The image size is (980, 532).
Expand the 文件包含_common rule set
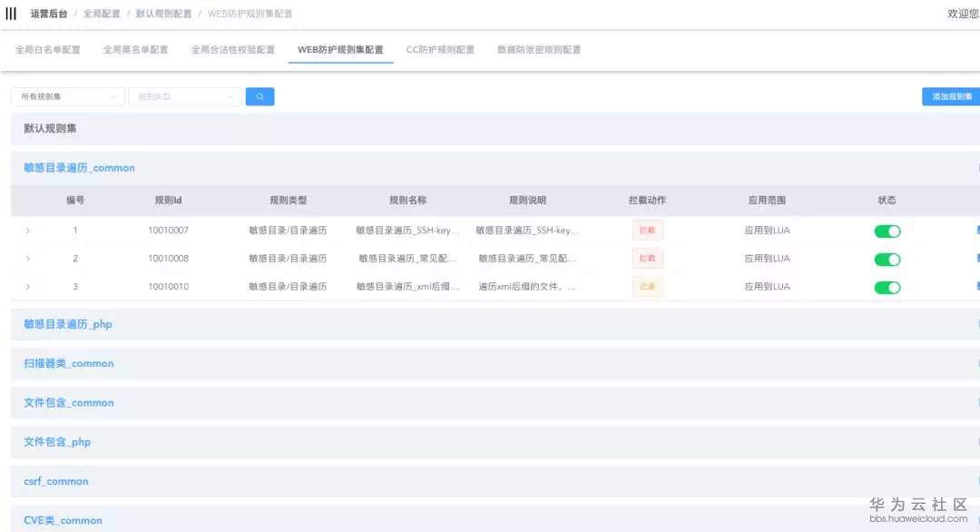495,403
